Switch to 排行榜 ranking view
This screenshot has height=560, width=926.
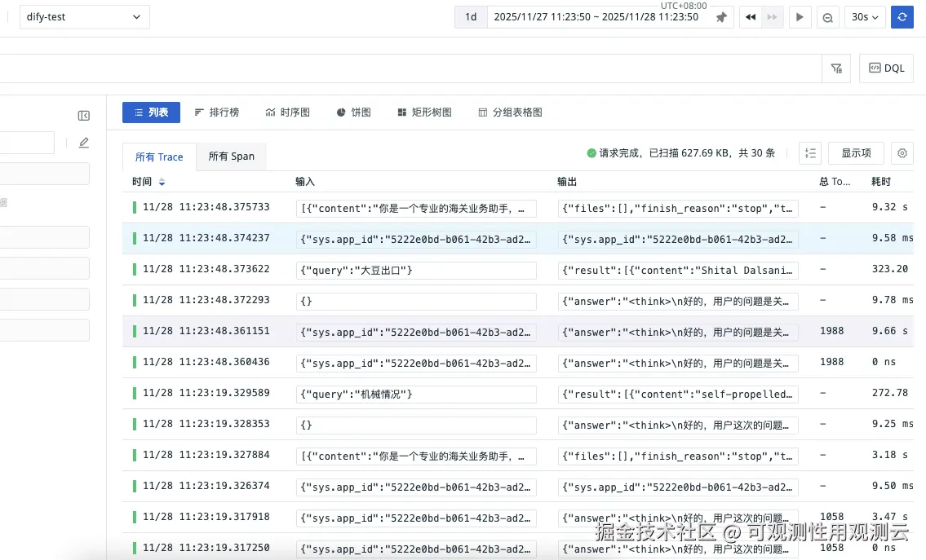pyautogui.click(x=217, y=112)
